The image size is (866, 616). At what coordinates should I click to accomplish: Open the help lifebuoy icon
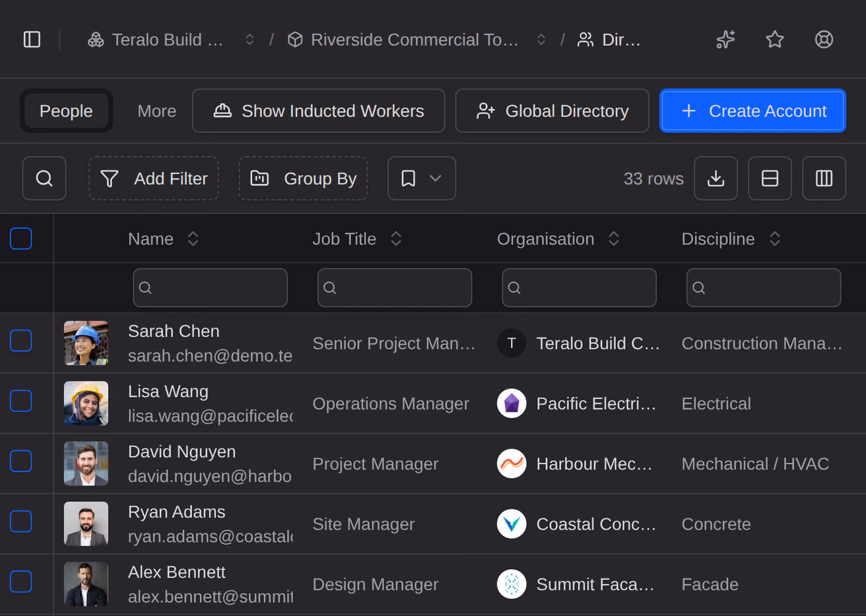click(x=824, y=40)
